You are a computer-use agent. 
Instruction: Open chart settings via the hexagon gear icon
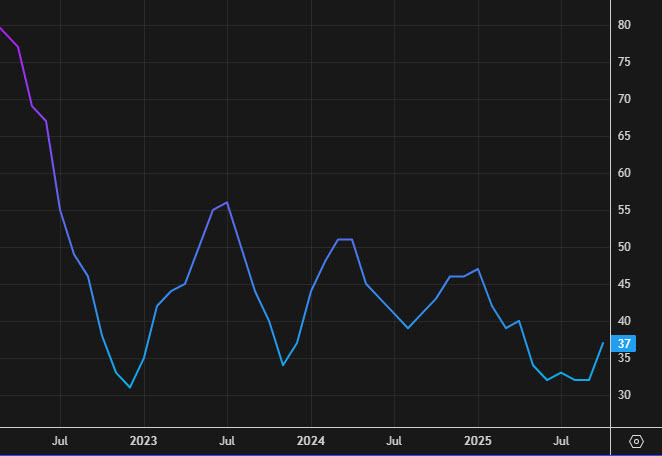[x=636, y=441]
